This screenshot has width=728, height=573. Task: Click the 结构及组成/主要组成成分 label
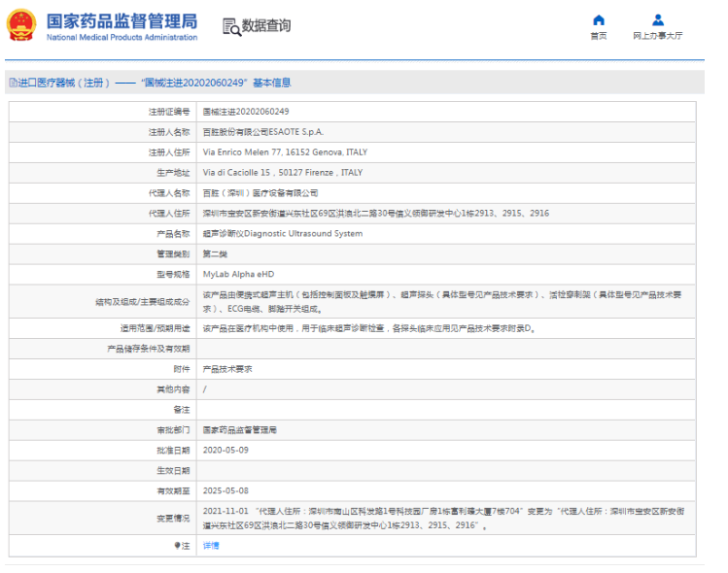(x=143, y=302)
